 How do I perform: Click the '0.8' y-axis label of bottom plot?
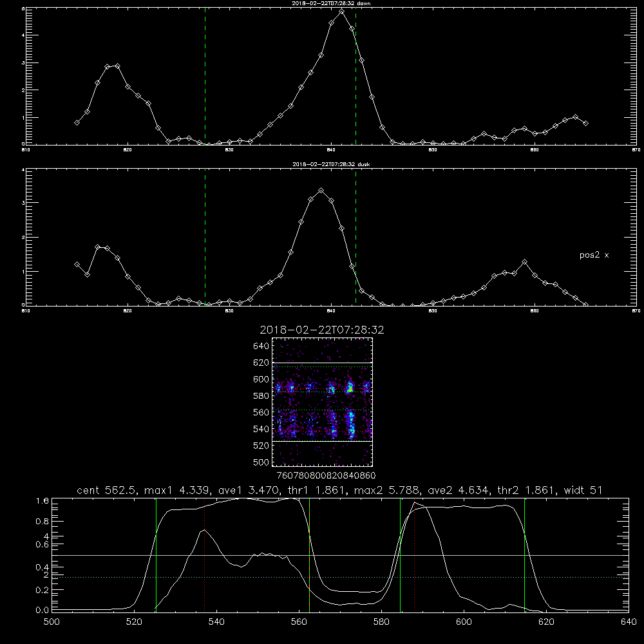(x=43, y=522)
